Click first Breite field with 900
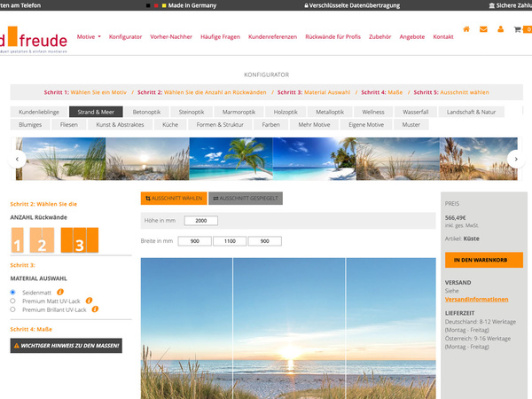This screenshot has width=532, height=399. click(x=195, y=241)
